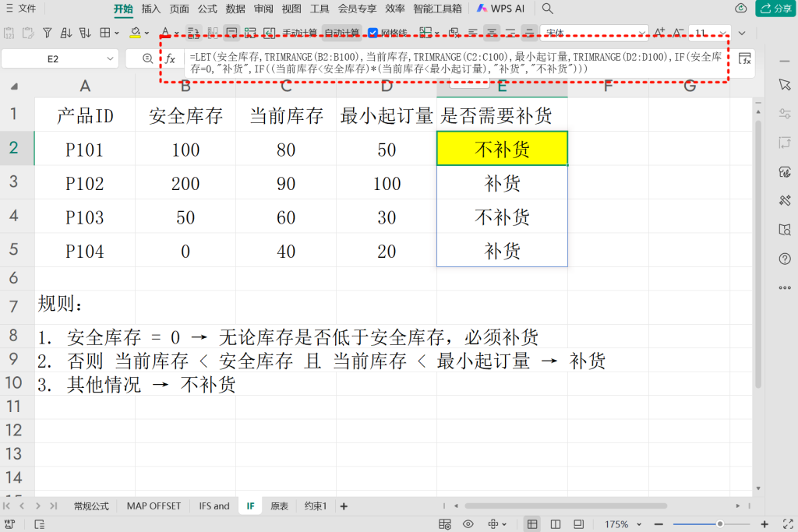The height and width of the screenshot is (532, 798).
Task: Click the zoom in plus button
Action: 764,524
